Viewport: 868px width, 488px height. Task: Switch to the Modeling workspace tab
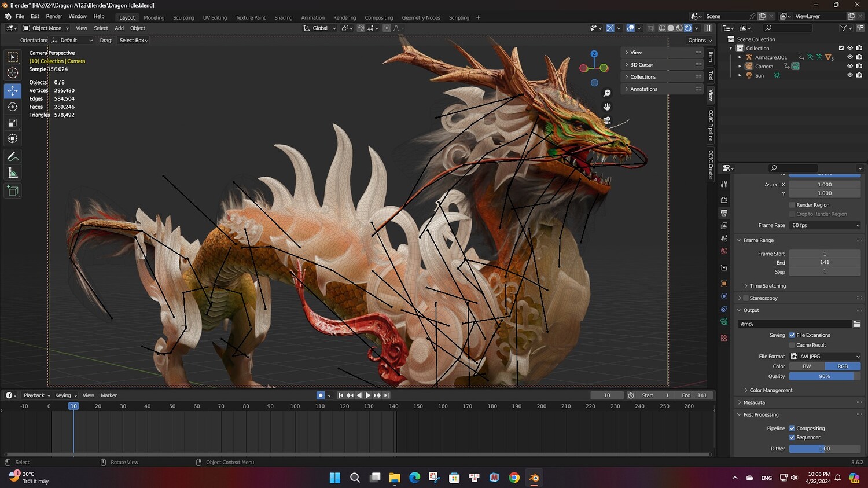click(x=154, y=17)
